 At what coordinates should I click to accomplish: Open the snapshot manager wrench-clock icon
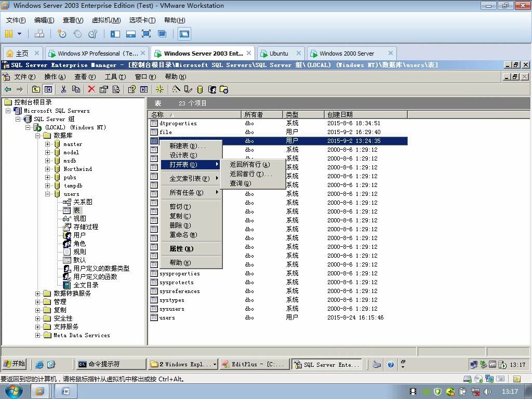coord(93,34)
